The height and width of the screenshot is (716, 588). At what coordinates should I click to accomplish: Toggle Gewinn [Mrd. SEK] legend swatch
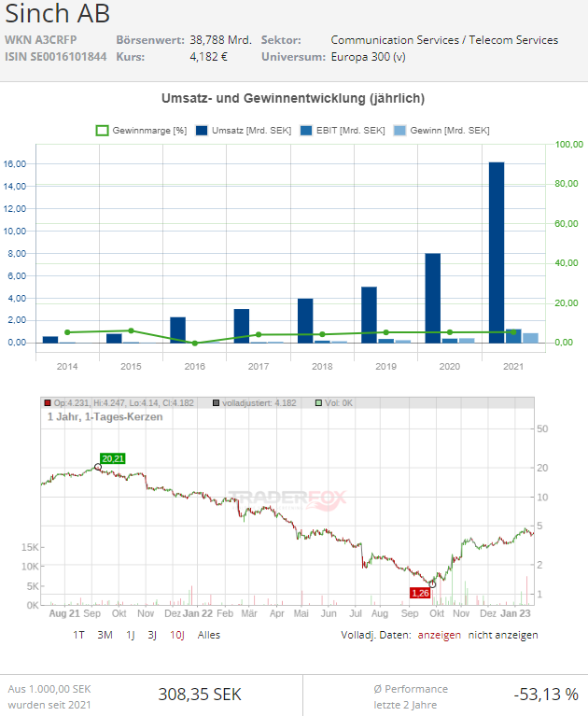(399, 131)
